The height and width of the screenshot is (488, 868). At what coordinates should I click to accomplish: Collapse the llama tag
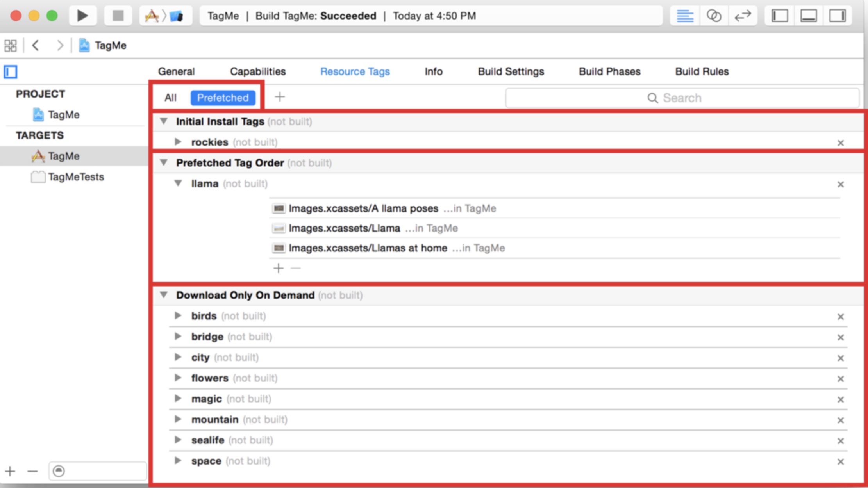tap(178, 183)
